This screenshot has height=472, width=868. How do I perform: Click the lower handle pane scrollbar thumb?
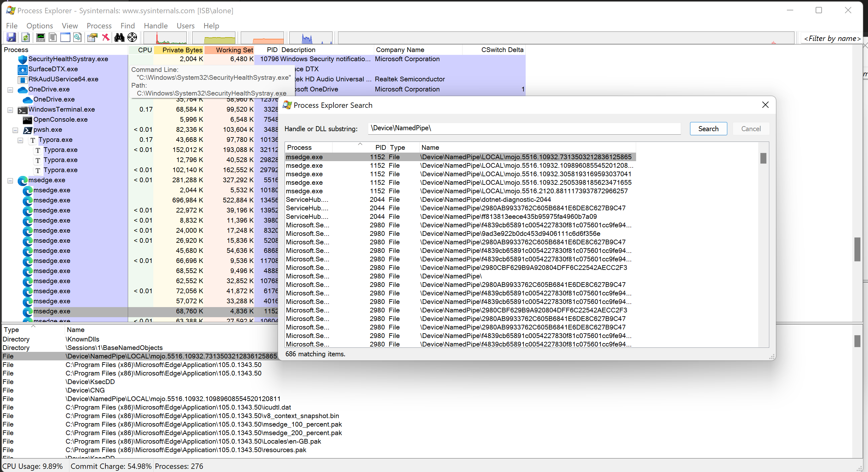click(858, 341)
